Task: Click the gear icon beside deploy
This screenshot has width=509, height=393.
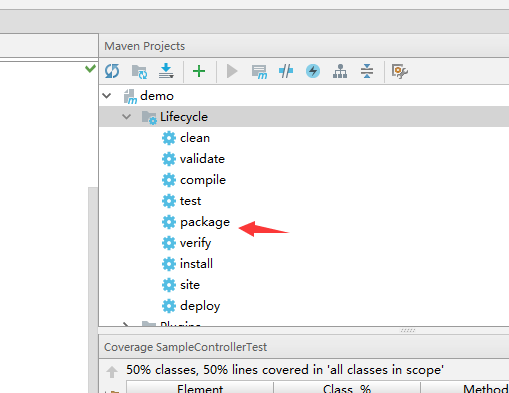Action: pos(169,306)
